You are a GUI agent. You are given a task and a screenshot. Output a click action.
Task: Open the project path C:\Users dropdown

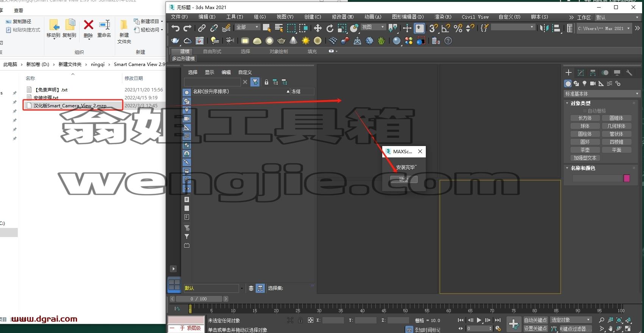(604, 28)
